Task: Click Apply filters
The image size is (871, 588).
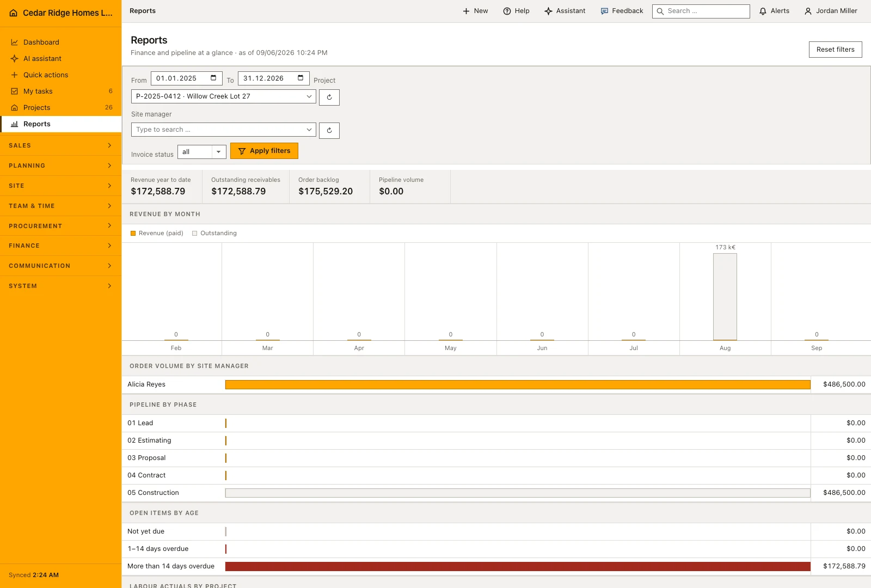Action: [264, 151]
